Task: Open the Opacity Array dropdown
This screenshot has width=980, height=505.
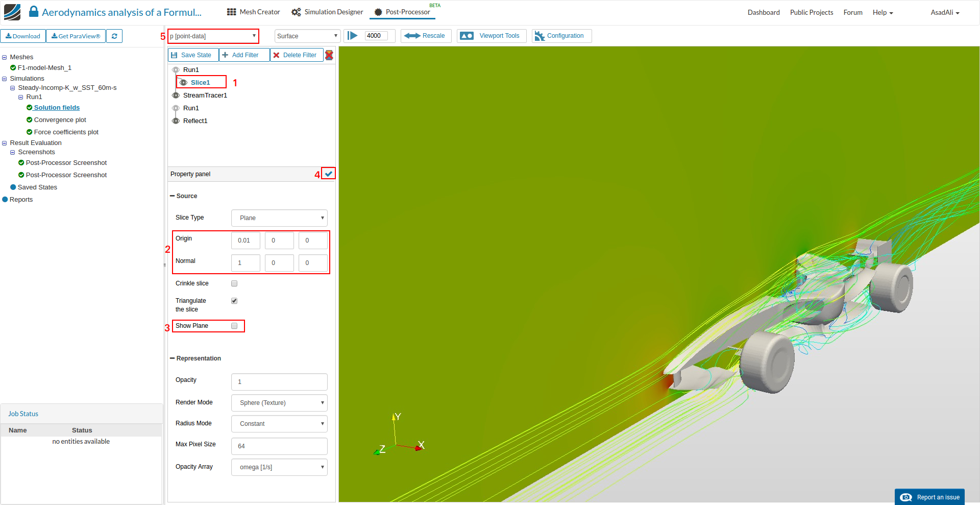Action: click(x=279, y=467)
